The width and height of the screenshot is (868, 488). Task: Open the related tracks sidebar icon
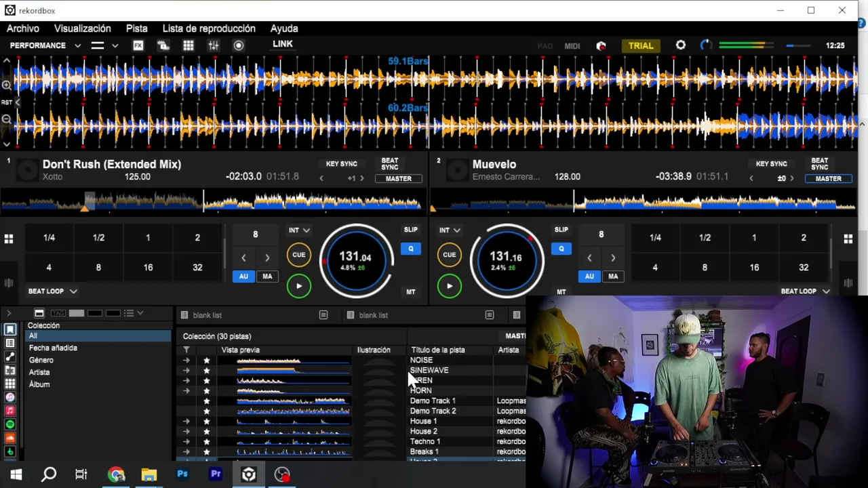click(x=10, y=357)
